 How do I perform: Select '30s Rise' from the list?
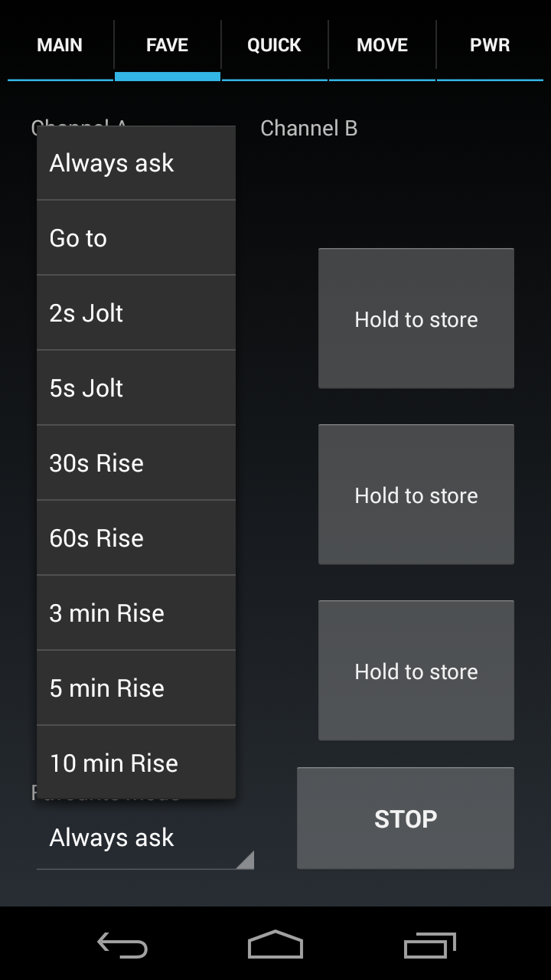[x=136, y=463]
